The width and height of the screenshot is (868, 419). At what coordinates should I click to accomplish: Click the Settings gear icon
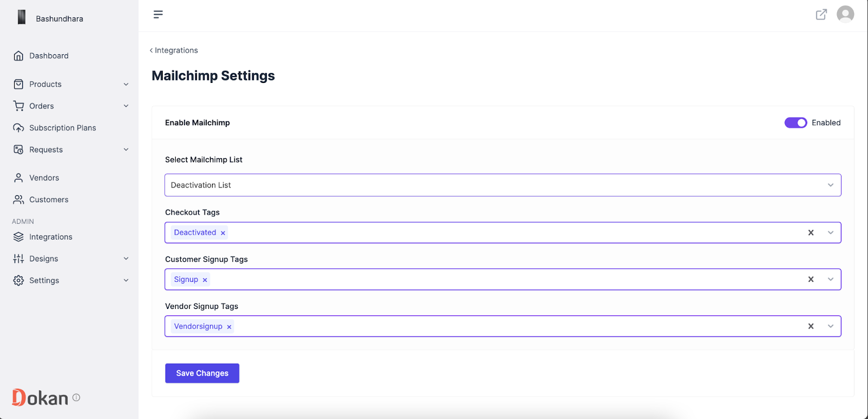pyautogui.click(x=18, y=280)
